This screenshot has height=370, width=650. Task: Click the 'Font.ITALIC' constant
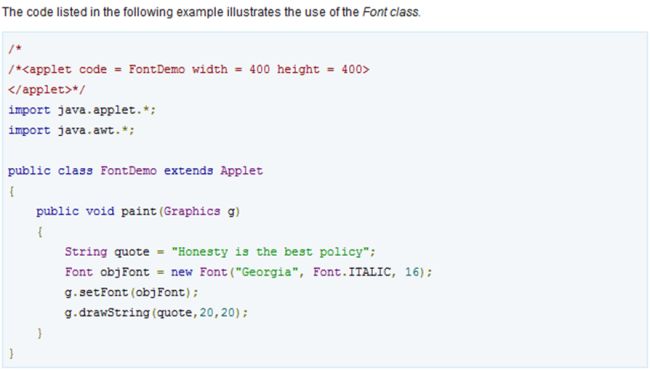(352, 272)
